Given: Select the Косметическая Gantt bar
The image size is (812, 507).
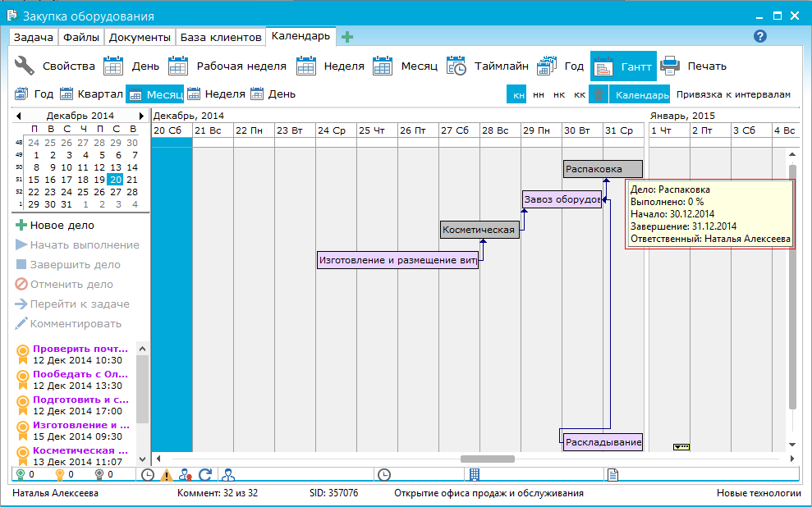Looking at the screenshot, I should (479, 230).
